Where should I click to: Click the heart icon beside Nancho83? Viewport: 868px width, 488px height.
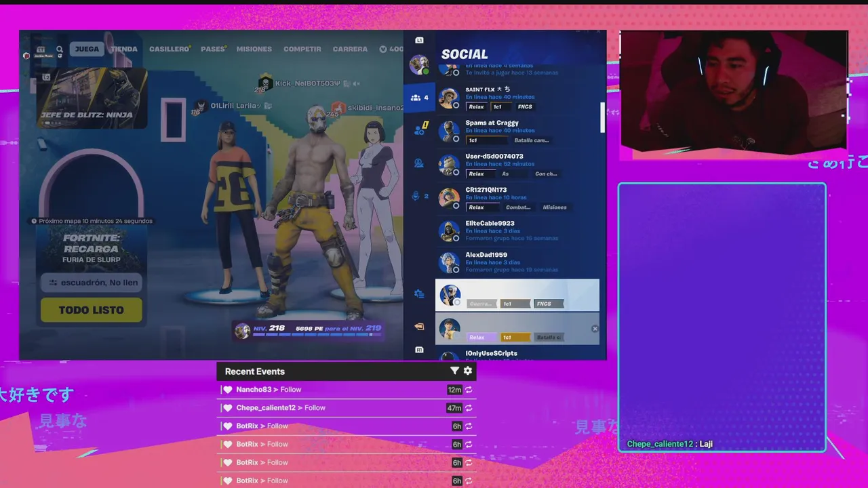pyautogui.click(x=228, y=390)
